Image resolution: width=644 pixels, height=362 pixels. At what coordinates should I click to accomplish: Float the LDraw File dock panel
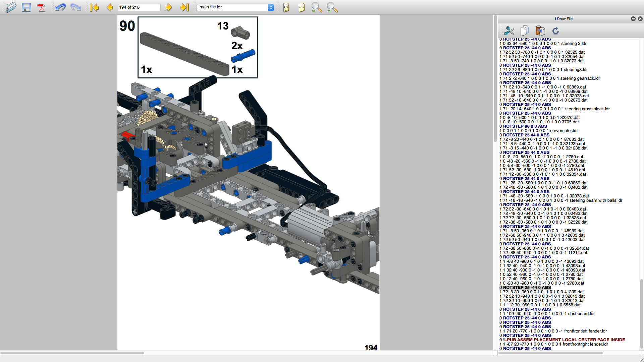(x=633, y=19)
